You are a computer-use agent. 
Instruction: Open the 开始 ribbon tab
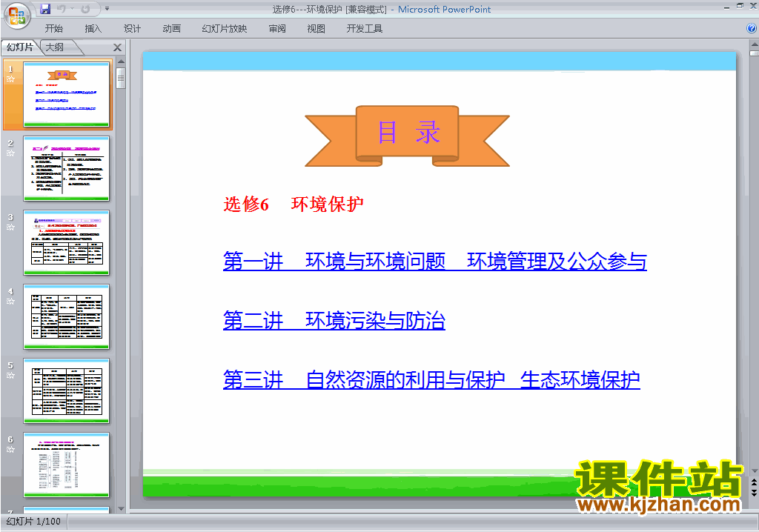click(x=53, y=29)
